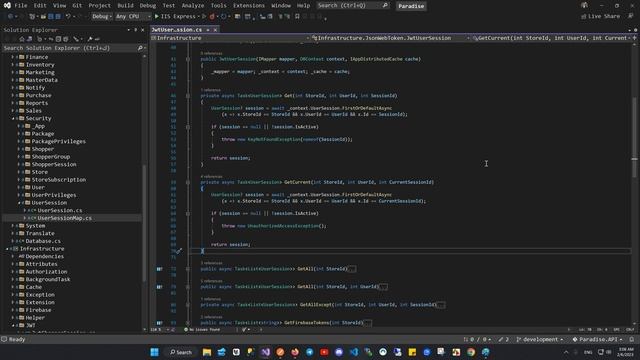Expand the Finance folder in Solution Explorer
The height and width of the screenshot is (360, 640).
(13, 57)
